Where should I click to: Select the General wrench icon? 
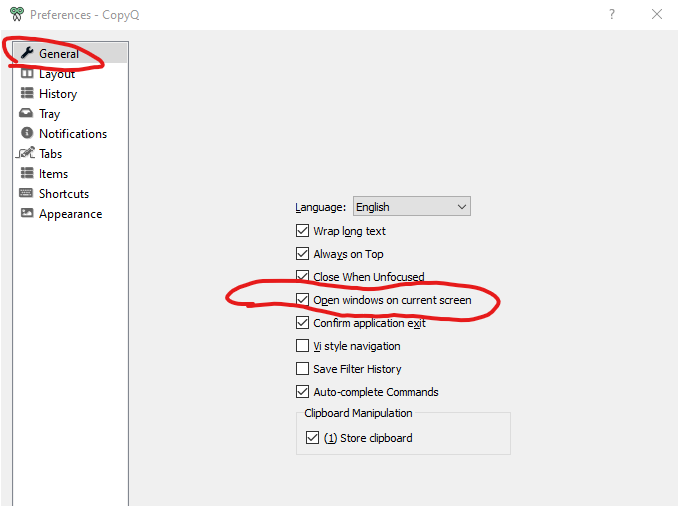point(27,53)
